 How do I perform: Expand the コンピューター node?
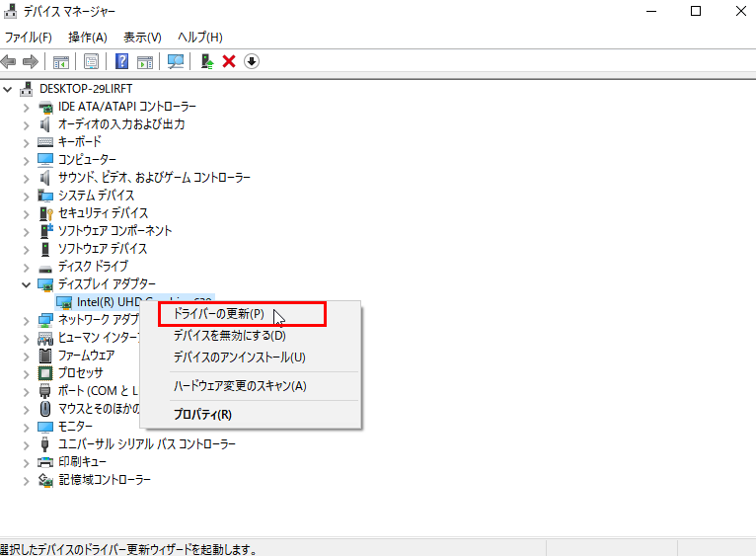pyautogui.click(x=27, y=161)
